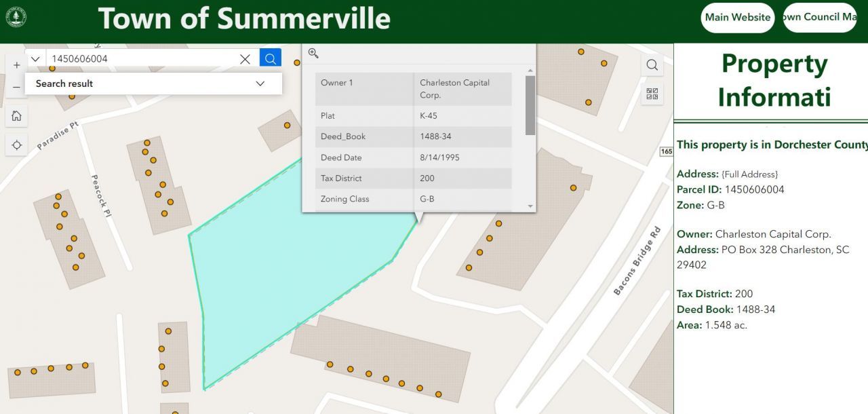Expand the Search result panel
This screenshot has width=868, height=414.
pyautogui.click(x=260, y=83)
